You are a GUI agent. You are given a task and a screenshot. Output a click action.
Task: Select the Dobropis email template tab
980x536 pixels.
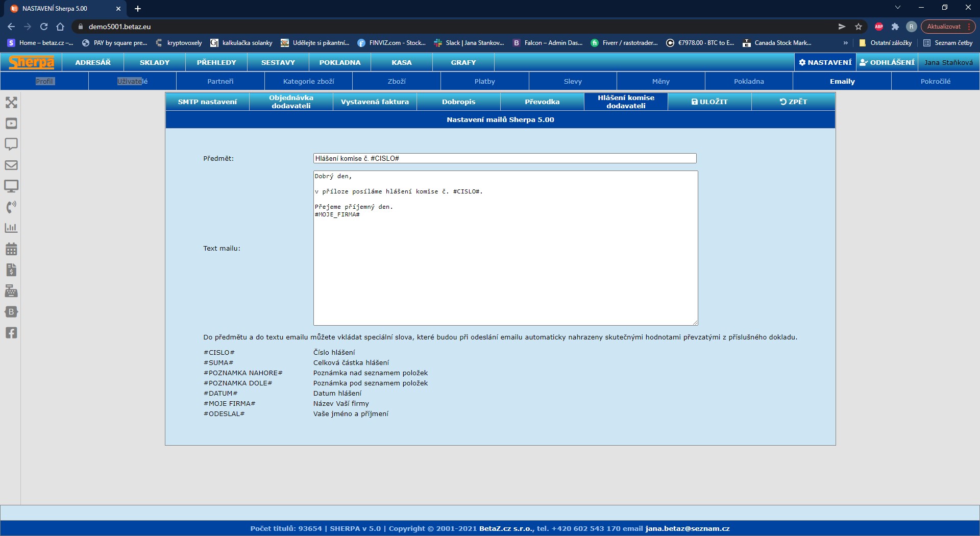pos(458,102)
